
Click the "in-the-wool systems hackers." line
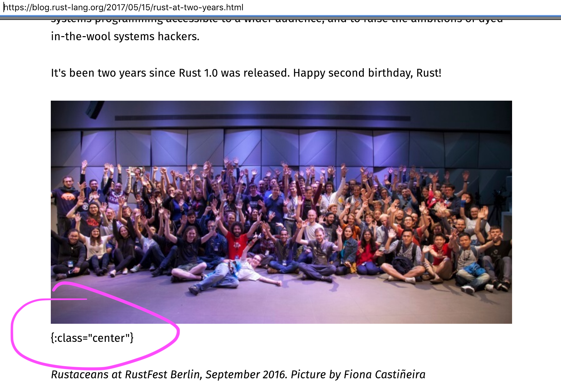coord(125,36)
